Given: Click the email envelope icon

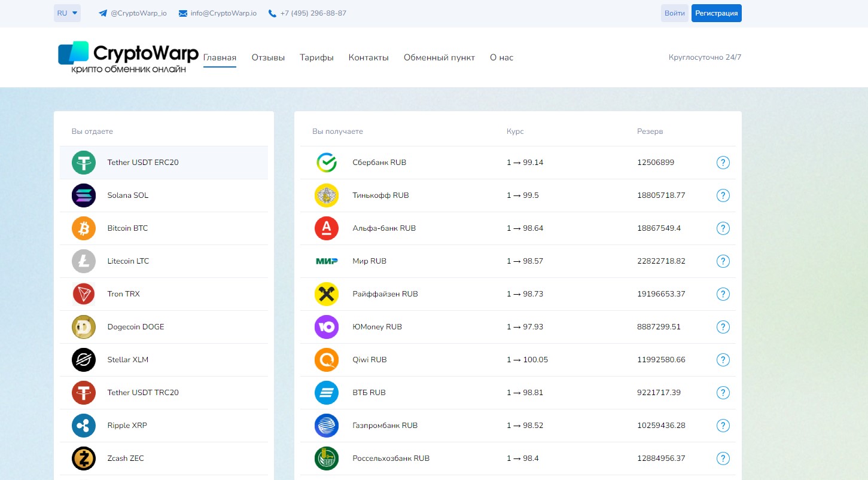Looking at the screenshot, I should pyautogui.click(x=183, y=13).
